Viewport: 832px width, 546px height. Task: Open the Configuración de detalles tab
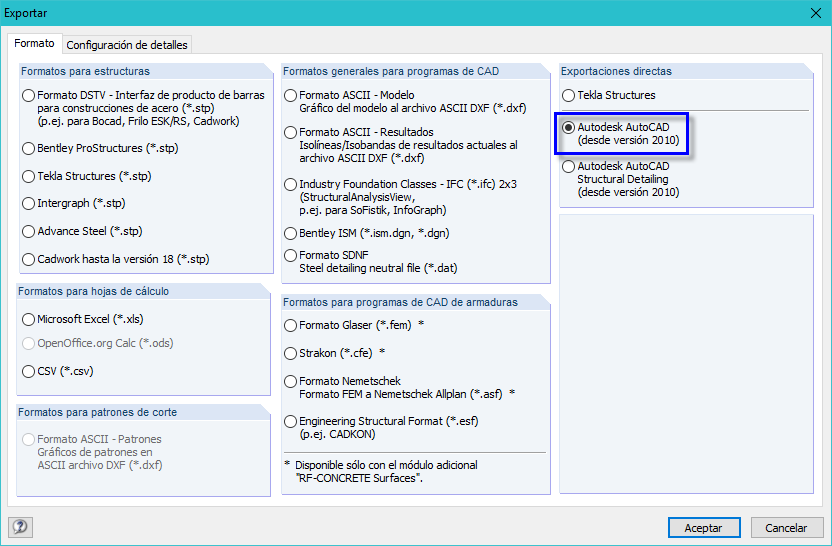(127, 45)
